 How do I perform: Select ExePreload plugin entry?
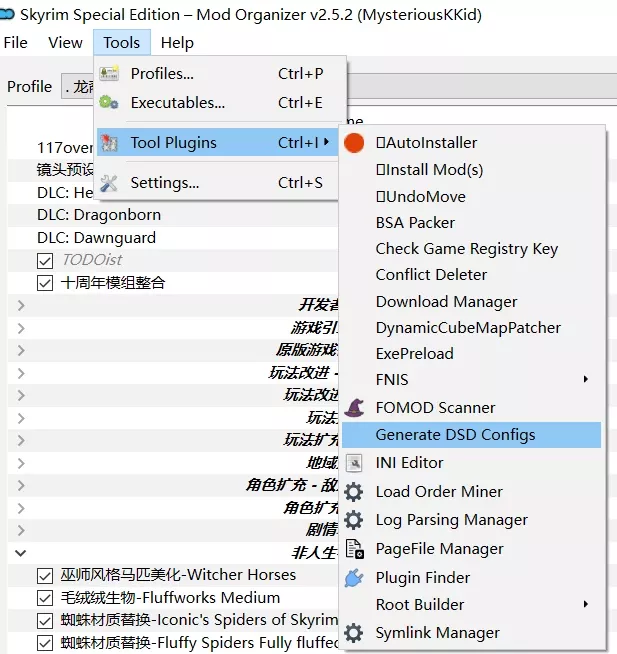point(471,354)
